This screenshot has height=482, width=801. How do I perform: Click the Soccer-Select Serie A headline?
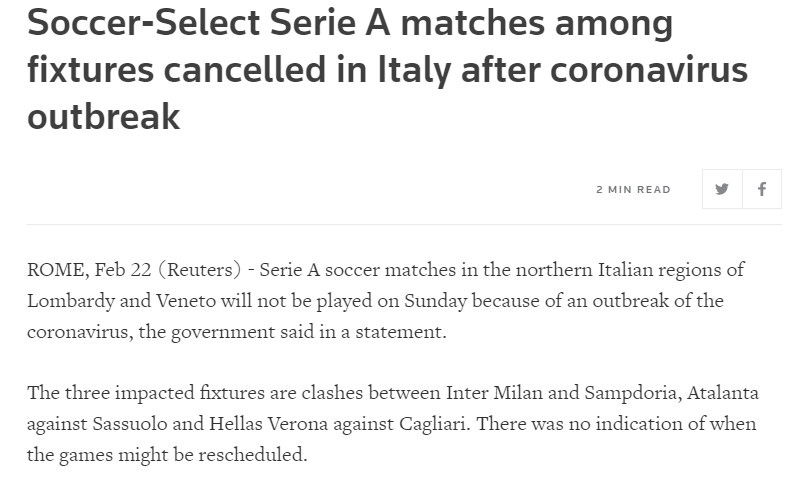(387, 70)
